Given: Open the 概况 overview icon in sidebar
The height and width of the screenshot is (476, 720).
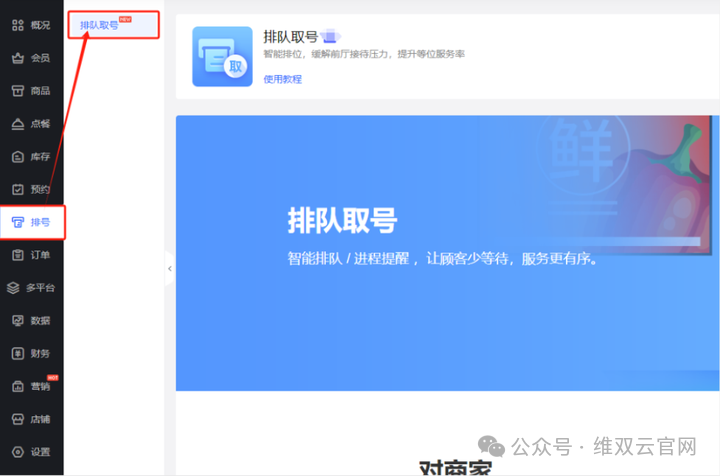Looking at the screenshot, I should pos(17,25).
